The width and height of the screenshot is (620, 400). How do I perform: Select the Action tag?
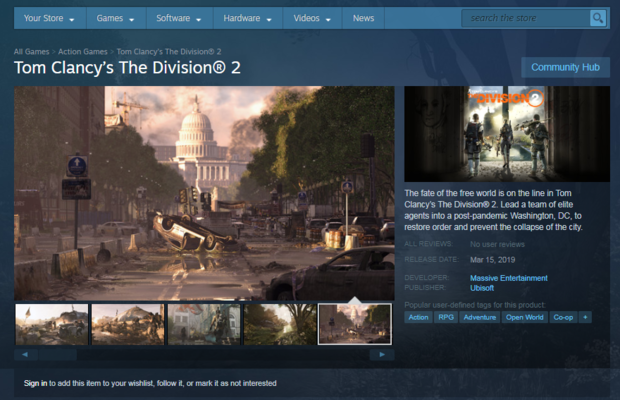click(x=418, y=317)
